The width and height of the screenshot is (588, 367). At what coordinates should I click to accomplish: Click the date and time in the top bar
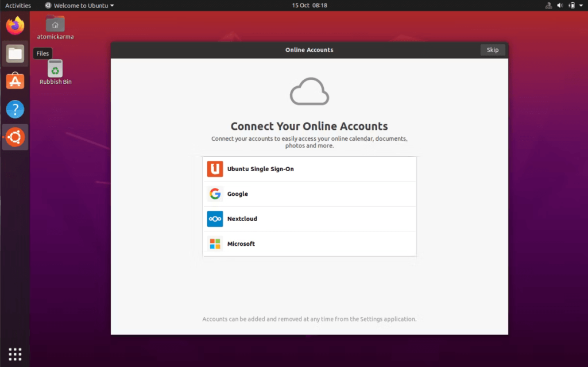tap(309, 5)
